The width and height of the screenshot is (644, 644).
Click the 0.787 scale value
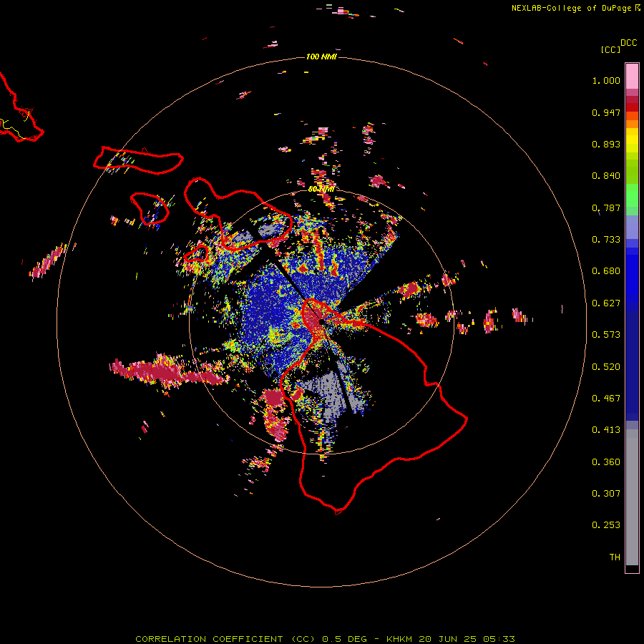(x=606, y=208)
